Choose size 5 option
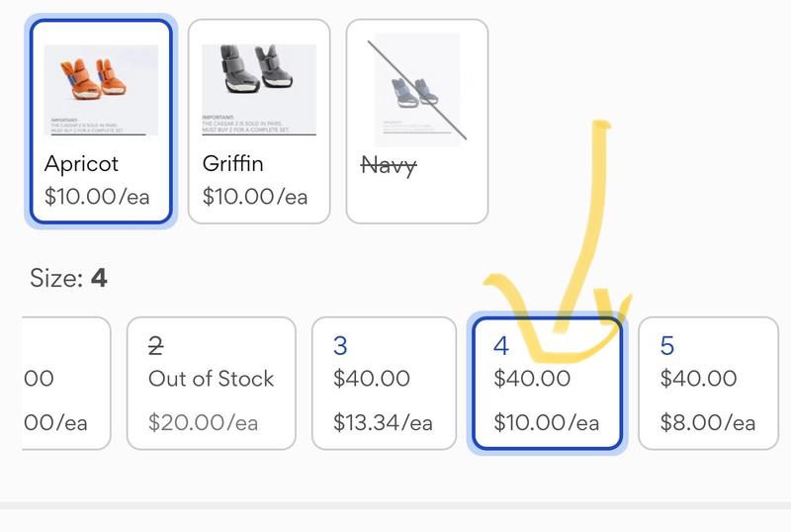791x532 pixels. tap(708, 384)
